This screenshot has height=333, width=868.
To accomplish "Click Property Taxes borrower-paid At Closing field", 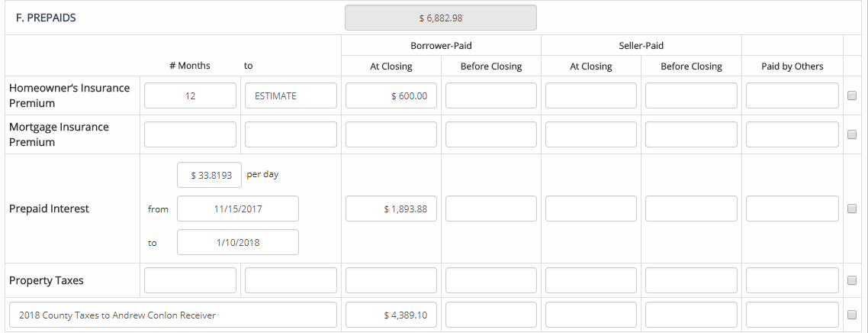I will click(391, 280).
